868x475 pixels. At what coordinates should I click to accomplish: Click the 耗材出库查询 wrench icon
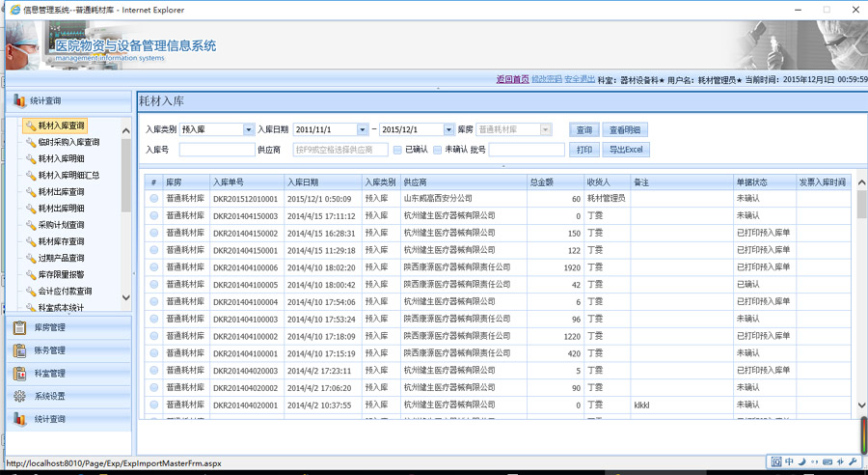(31, 192)
